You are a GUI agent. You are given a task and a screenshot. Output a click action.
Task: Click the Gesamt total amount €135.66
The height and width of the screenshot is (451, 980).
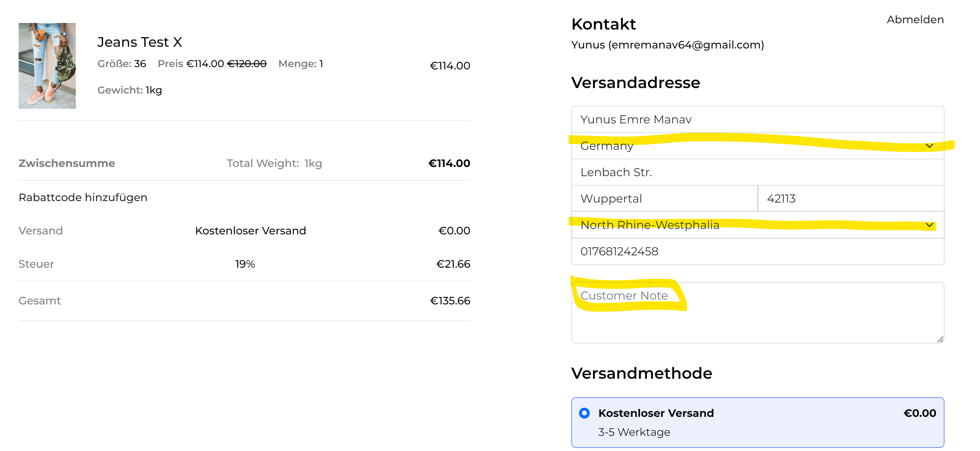pyautogui.click(x=450, y=301)
